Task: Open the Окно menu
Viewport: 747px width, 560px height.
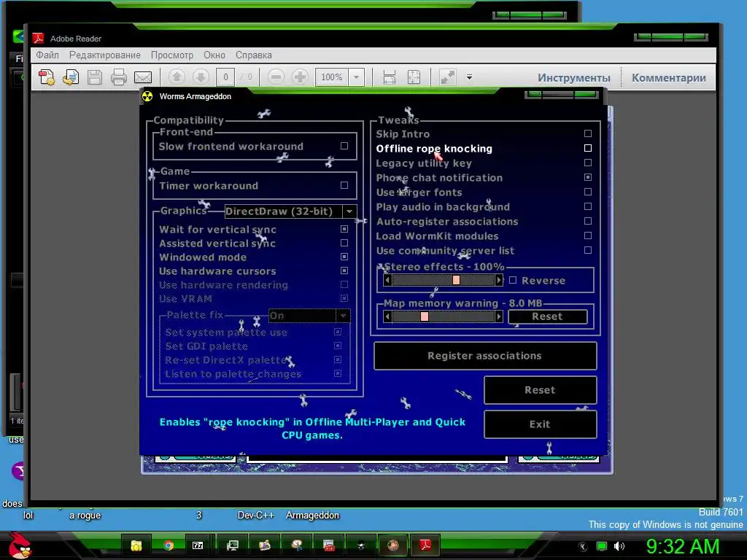Action: [214, 55]
